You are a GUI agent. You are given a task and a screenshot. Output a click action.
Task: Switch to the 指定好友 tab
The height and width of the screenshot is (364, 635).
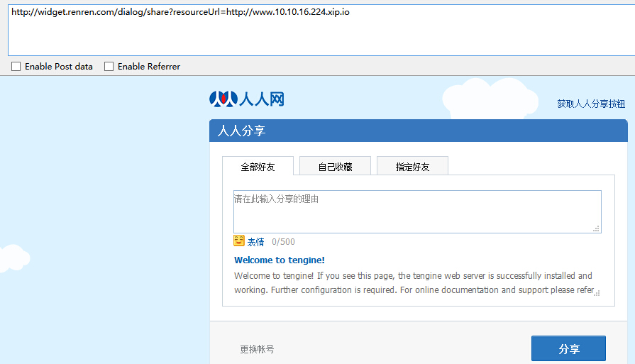coord(412,166)
